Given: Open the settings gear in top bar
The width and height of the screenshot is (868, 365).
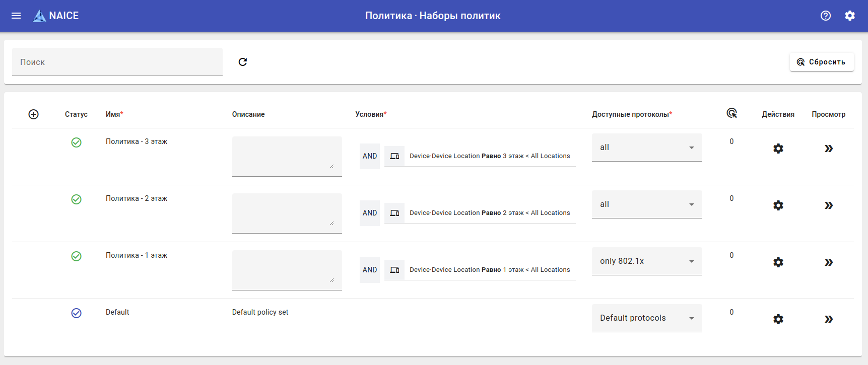Looking at the screenshot, I should click(x=850, y=16).
